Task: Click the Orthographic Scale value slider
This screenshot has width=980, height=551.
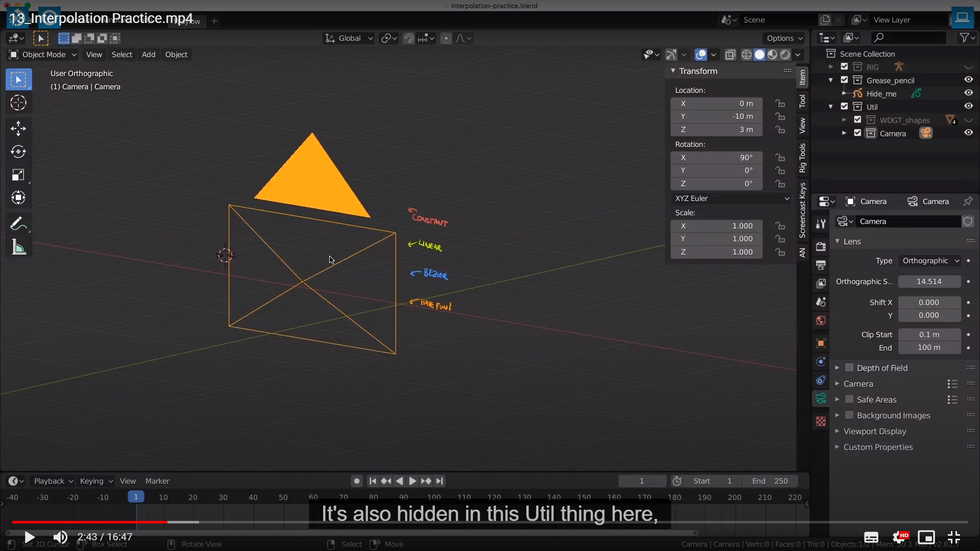Action: click(x=929, y=282)
